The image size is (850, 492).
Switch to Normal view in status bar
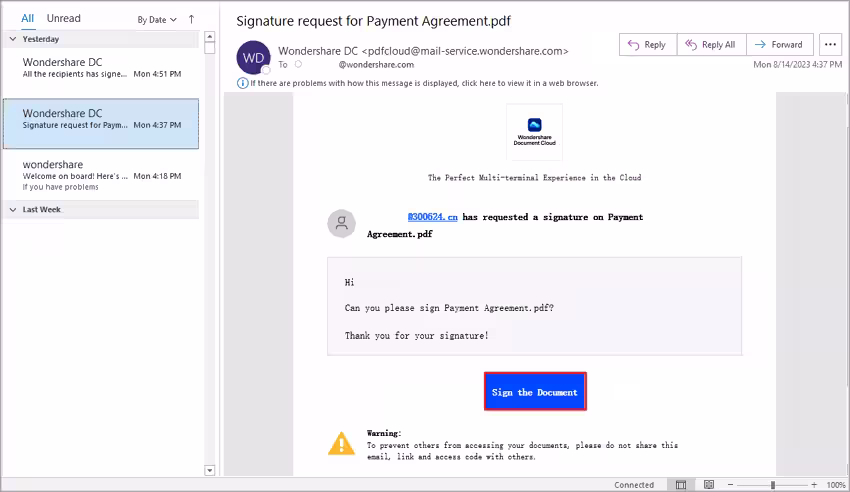click(681, 484)
